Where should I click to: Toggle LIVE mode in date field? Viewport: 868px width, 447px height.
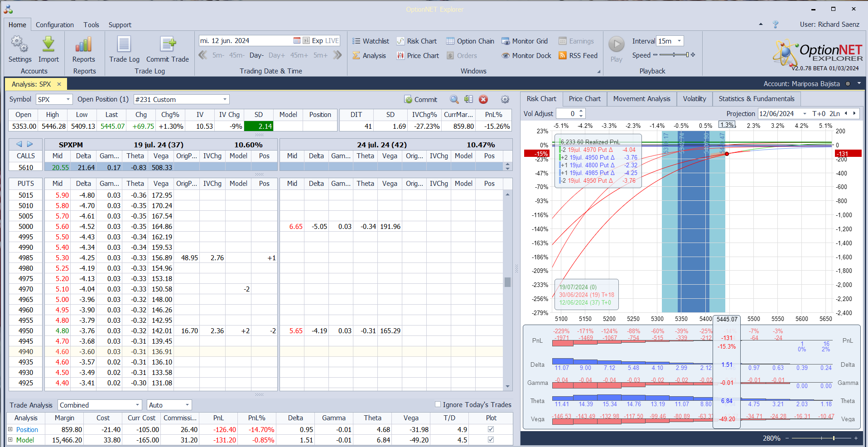332,41
